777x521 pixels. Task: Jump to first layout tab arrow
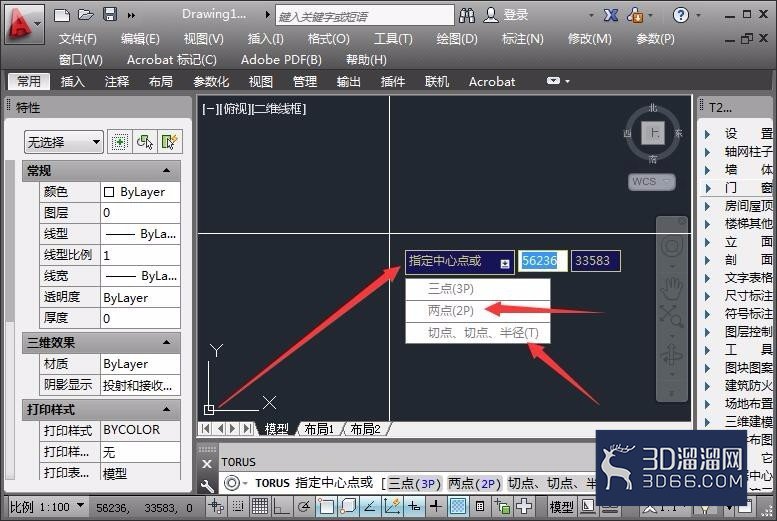[x=206, y=429]
